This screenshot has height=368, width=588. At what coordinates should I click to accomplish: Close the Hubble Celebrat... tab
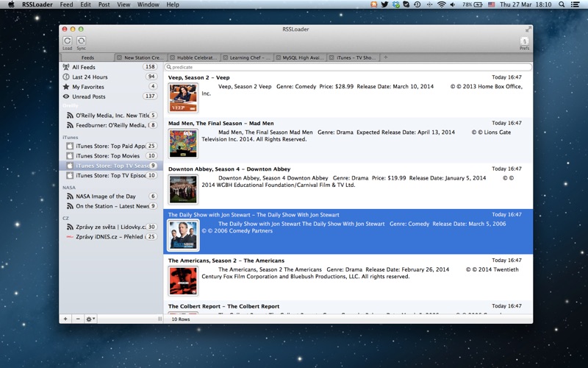pos(172,57)
